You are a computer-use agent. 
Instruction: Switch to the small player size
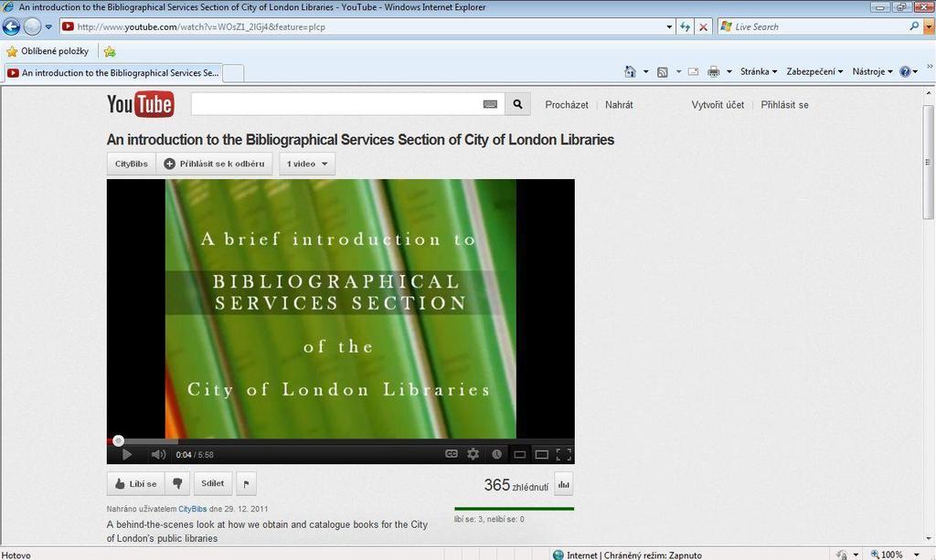(x=519, y=455)
